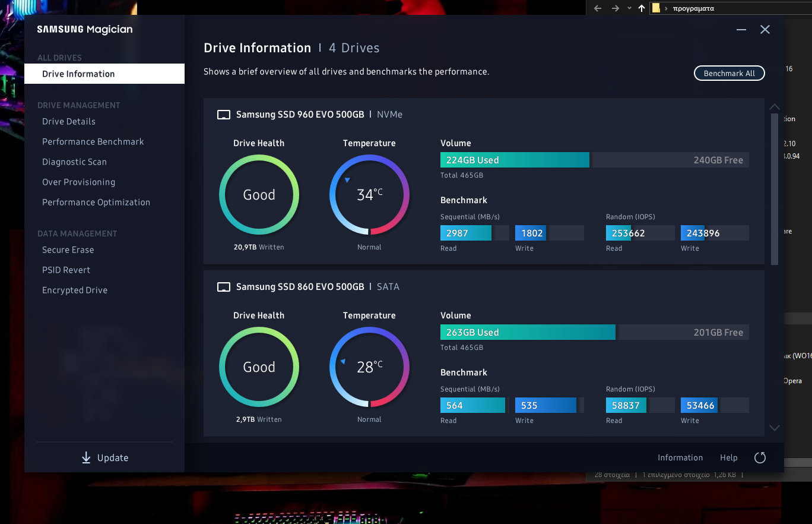
Task: Select Drive Information in the sidebar
Action: point(104,74)
